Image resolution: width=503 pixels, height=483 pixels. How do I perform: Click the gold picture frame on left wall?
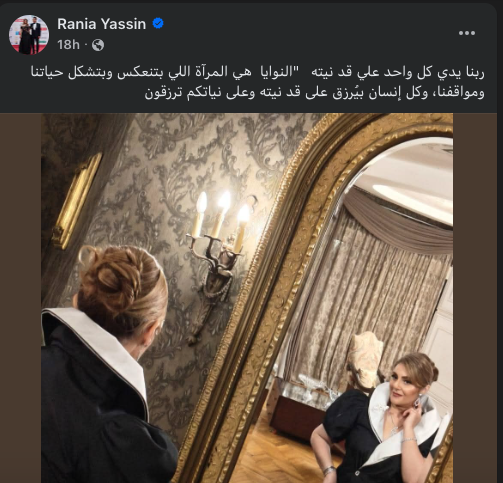pos(76,201)
